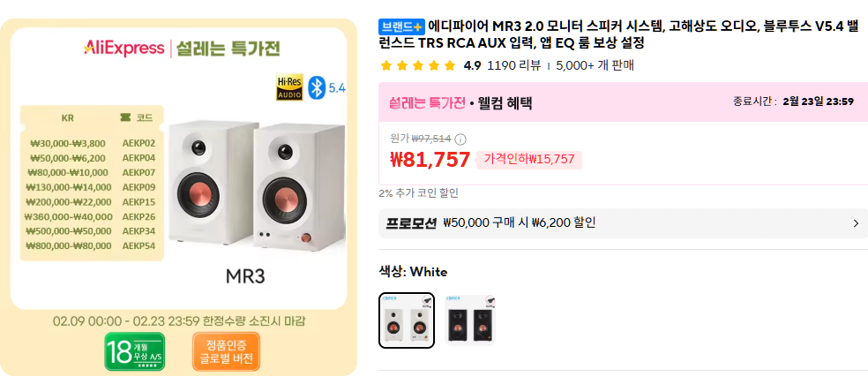Expand the 프로모션 row chevron arrow
868x384 pixels.
(x=855, y=223)
